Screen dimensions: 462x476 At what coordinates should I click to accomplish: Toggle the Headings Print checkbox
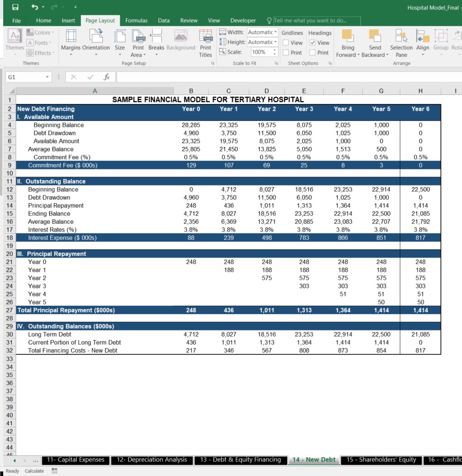pyautogui.click(x=312, y=53)
